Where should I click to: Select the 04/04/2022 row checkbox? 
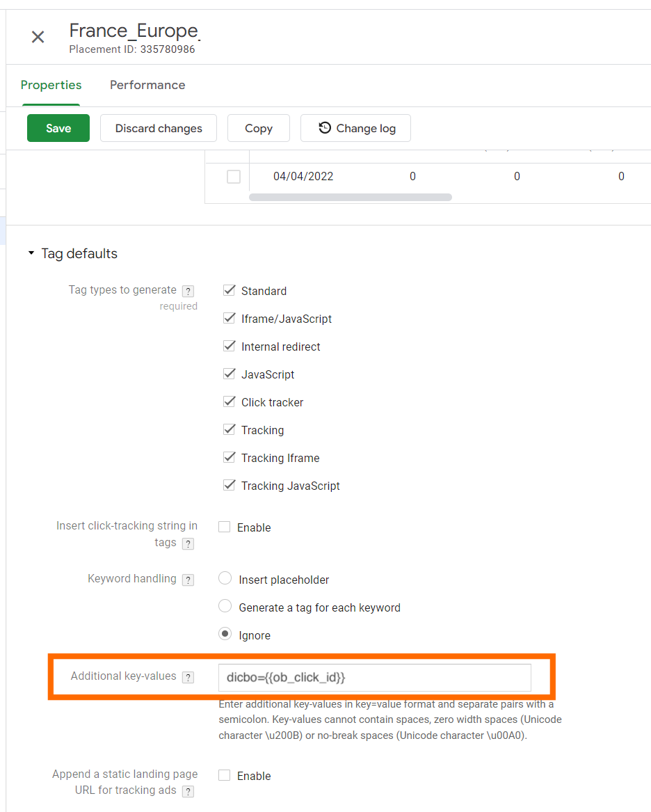pos(234,177)
